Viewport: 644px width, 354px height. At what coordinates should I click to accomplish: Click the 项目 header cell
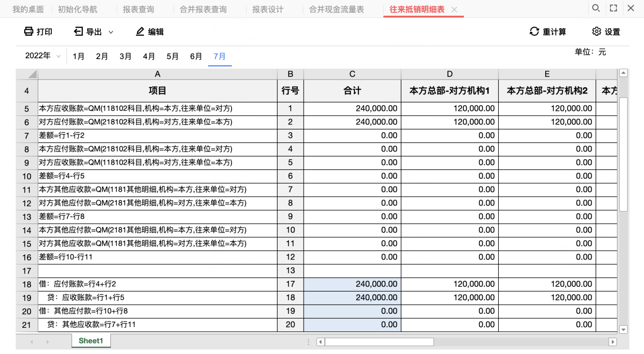[x=157, y=91]
